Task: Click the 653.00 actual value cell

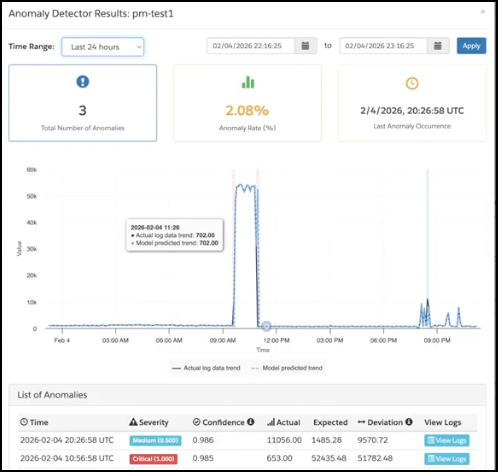Action: (x=279, y=458)
